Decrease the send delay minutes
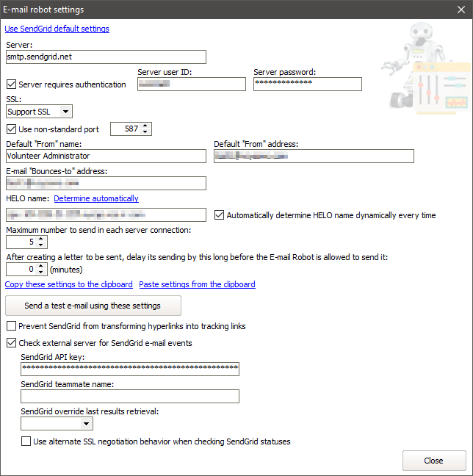Image resolution: width=473 pixels, height=476 pixels. pyautogui.click(x=41, y=273)
